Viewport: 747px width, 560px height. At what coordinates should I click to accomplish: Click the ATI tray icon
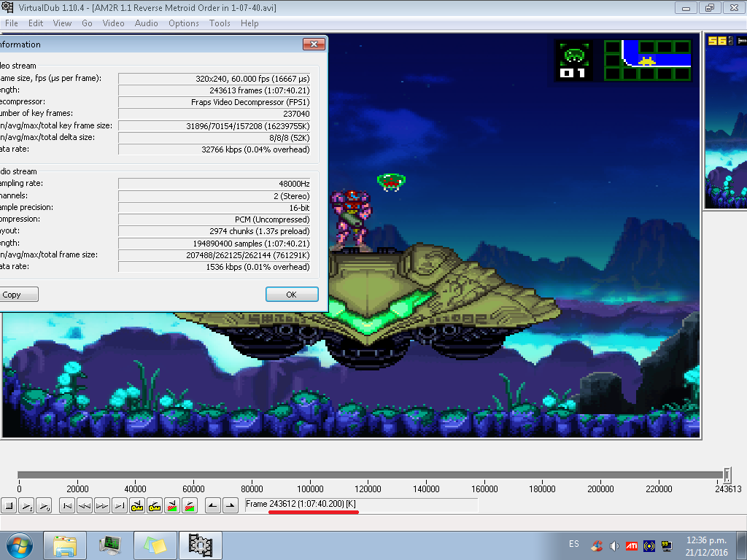[x=632, y=546]
